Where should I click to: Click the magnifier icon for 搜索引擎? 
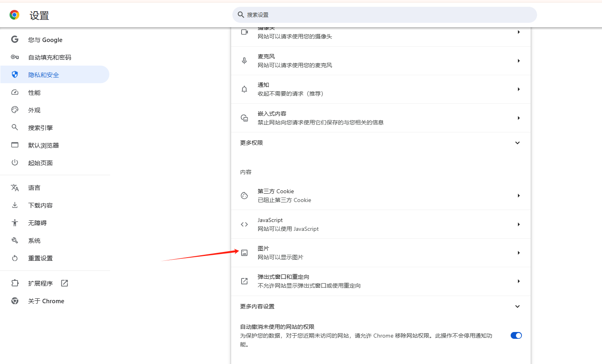click(15, 127)
